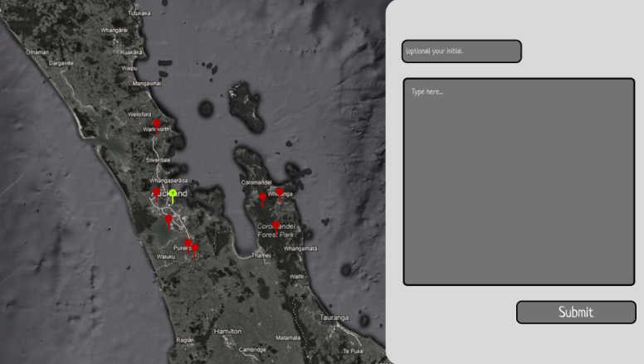Click the Dargaville label on the map
644x364 pixels.
tap(61, 62)
